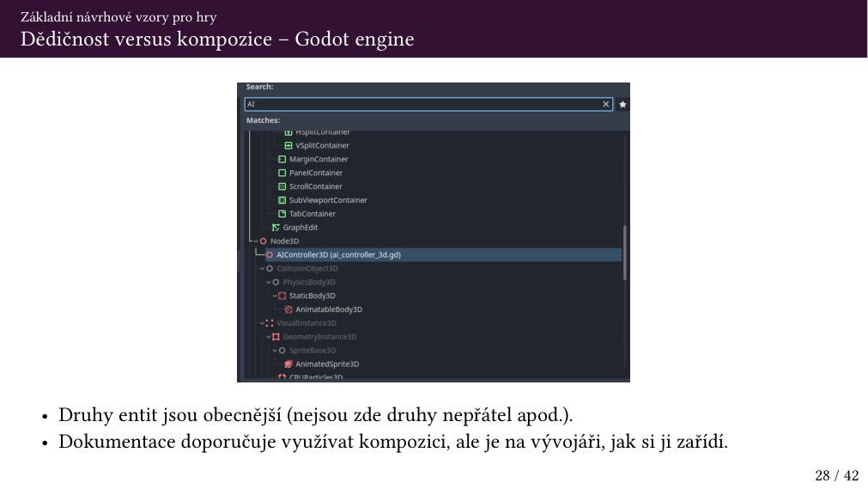Click the AnimatedSprite3D node icon
The height and width of the screenshot is (489, 868).
click(x=288, y=364)
